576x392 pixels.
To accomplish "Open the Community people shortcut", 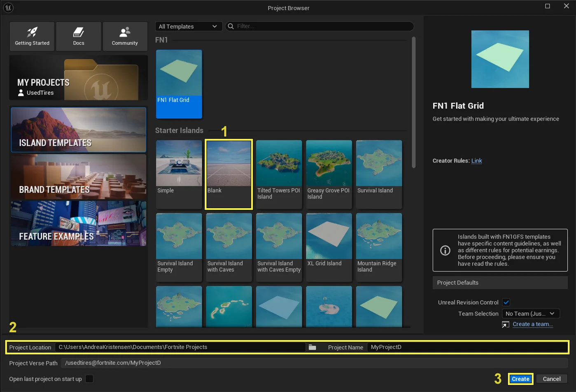I will (x=125, y=36).
